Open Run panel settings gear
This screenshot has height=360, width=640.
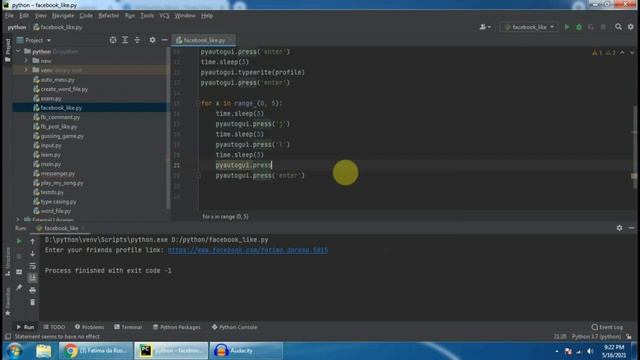coord(620,228)
